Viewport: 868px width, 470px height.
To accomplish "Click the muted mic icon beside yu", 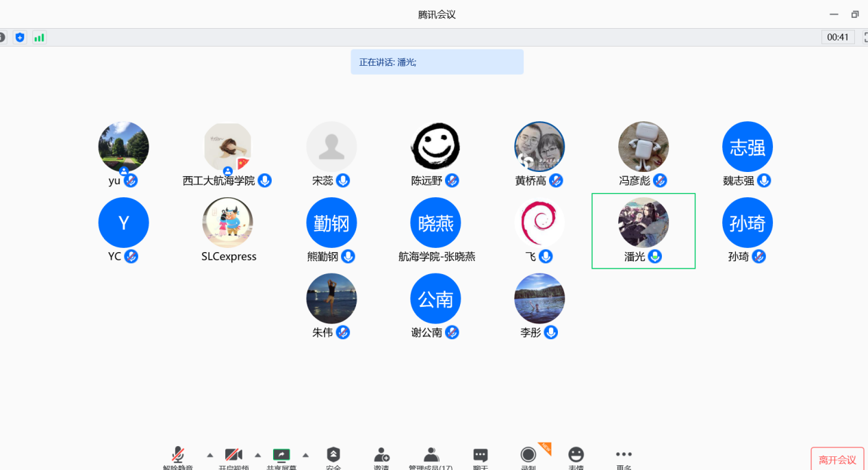I will tap(131, 180).
